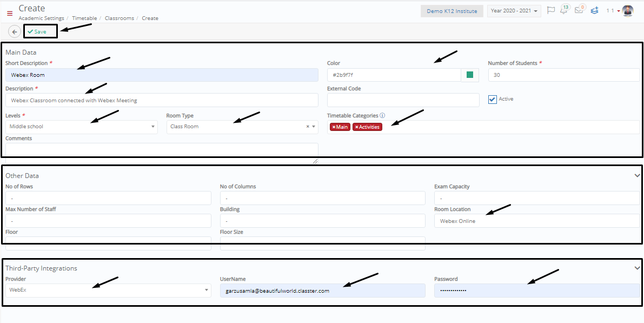
Task: Uncheck the Active checkbox
Action: click(493, 100)
